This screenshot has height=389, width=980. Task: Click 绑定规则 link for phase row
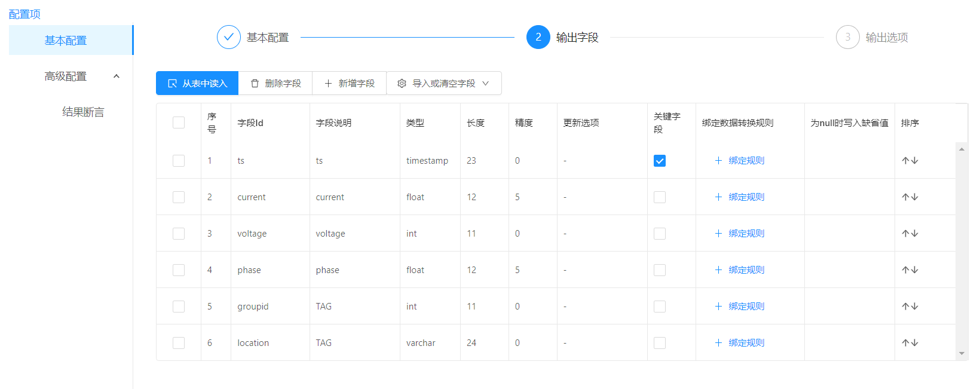(746, 270)
